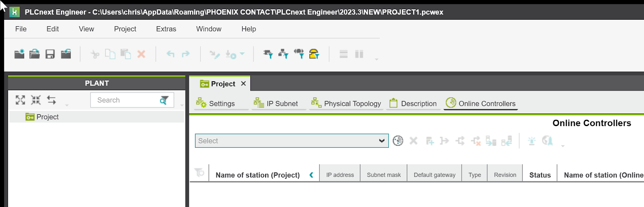Click the PLANT swap arrows icon
This screenshot has height=207, width=644.
click(52, 100)
